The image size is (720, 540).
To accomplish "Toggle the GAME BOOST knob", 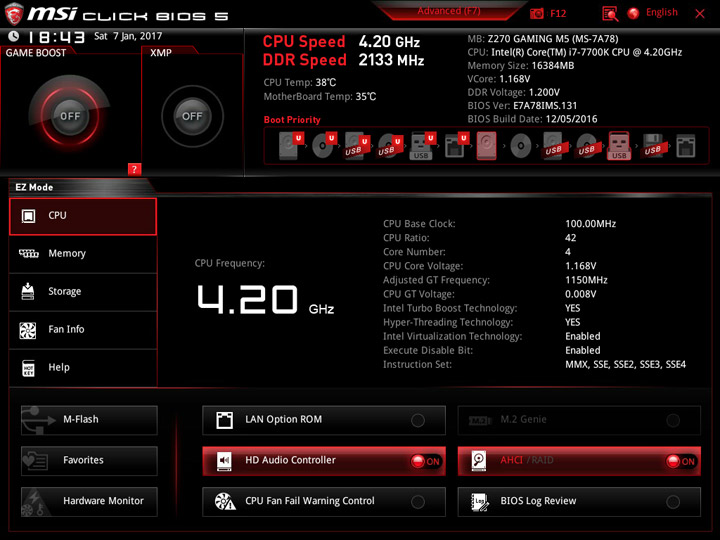I will pyautogui.click(x=70, y=116).
